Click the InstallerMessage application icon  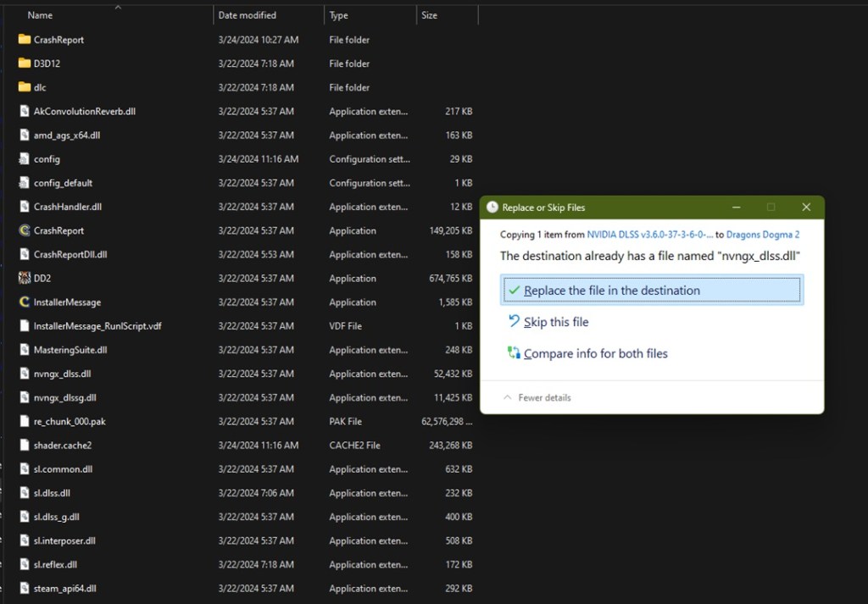click(x=24, y=302)
